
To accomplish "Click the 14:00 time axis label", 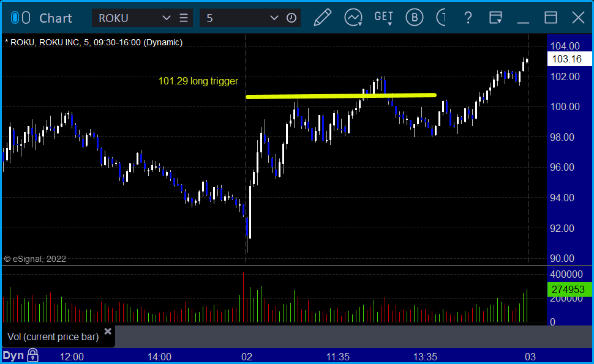I will [159, 357].
